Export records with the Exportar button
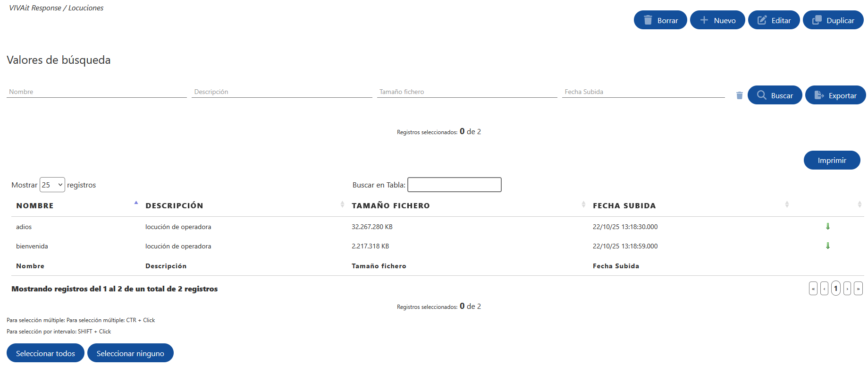Image resolution: width=868 pixels, height=375 pixels. coord(835,95)
